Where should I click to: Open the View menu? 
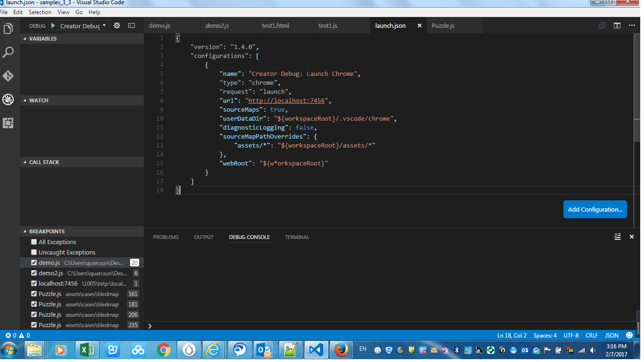pos(63,12)
